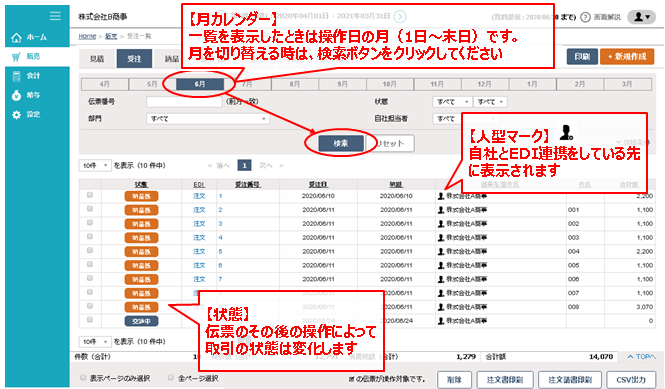Enable 表示ページのみ選択 checkbox

[83, 378]
